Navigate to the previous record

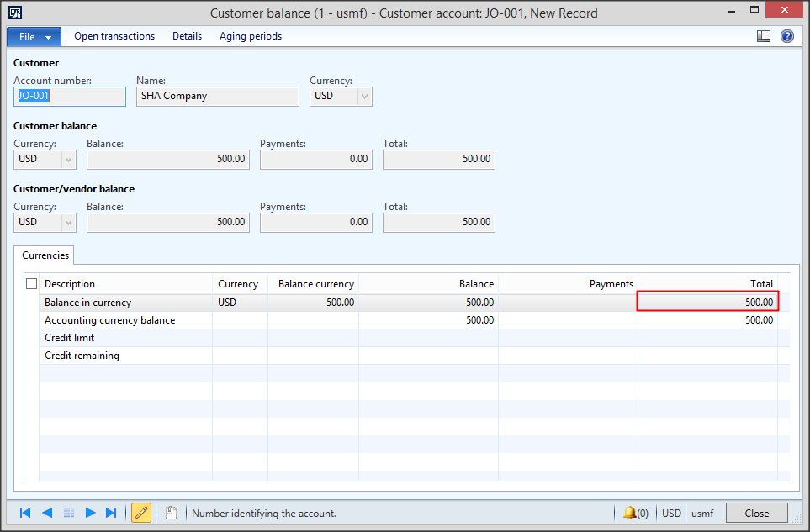pyautogui.click(x=47, y=513)
